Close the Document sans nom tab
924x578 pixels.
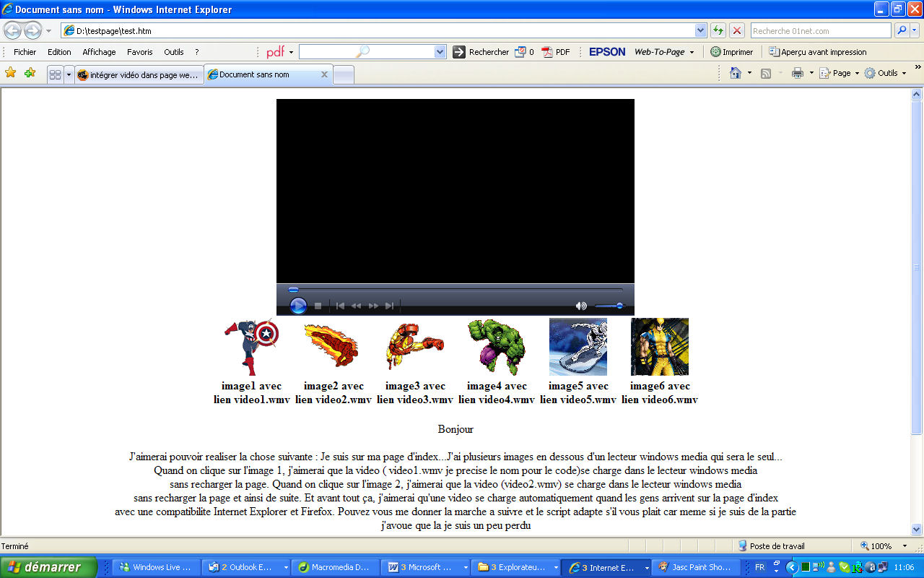click(x=324, y=74)
